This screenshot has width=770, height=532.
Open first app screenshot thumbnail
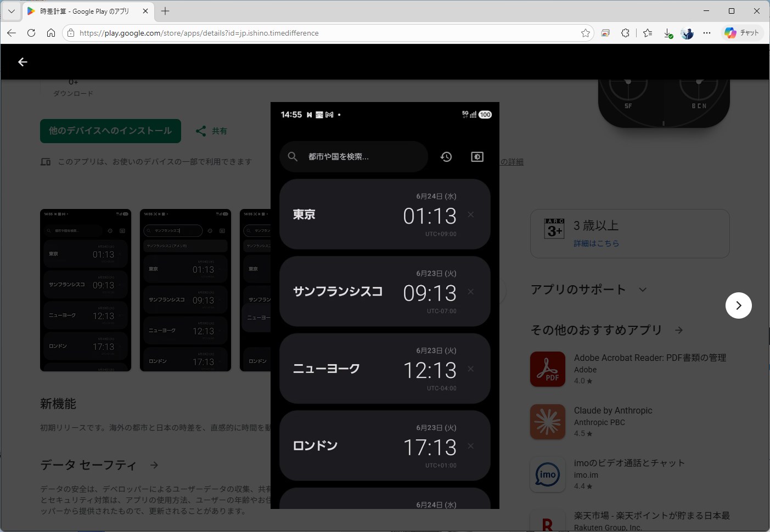[86, 290]
